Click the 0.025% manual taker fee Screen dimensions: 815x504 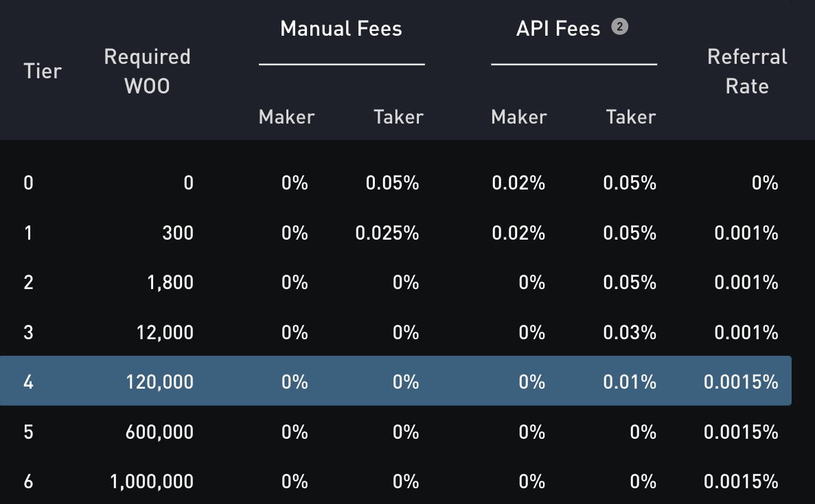(x=387, y=233)
